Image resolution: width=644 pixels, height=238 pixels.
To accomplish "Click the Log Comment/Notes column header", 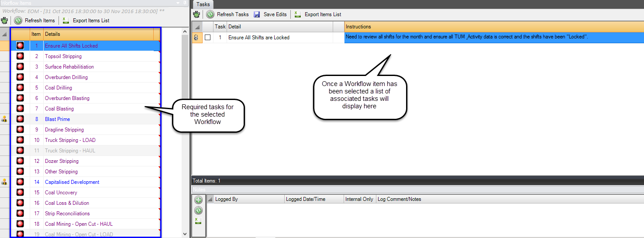I will (x=510, y=199).
